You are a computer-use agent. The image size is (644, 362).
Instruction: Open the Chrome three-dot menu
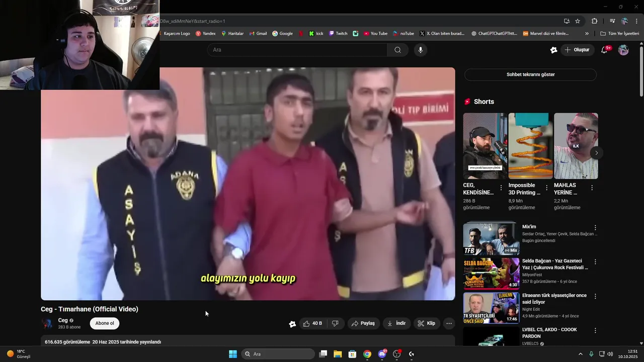pyautogui.click(x=637, y=21)
